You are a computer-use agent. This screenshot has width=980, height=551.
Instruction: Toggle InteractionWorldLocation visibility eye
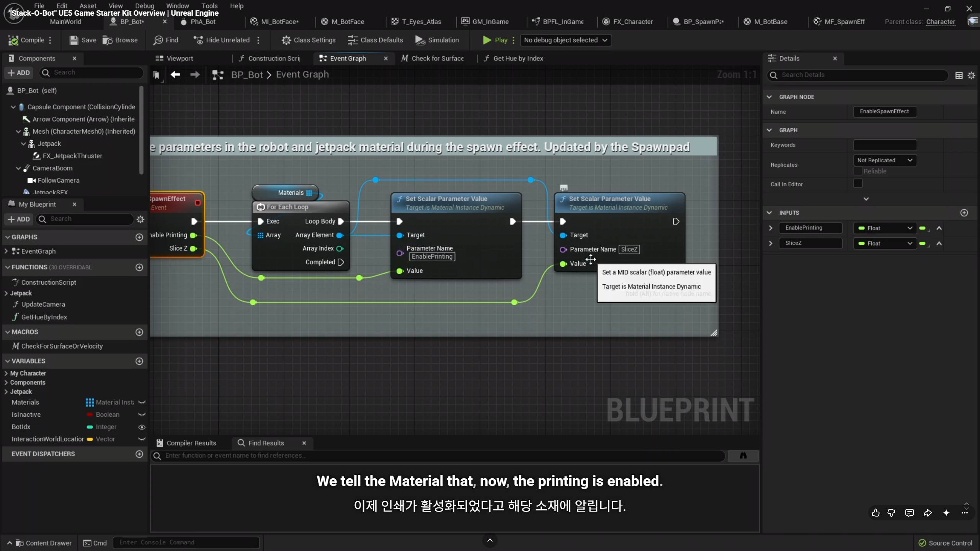142,439
